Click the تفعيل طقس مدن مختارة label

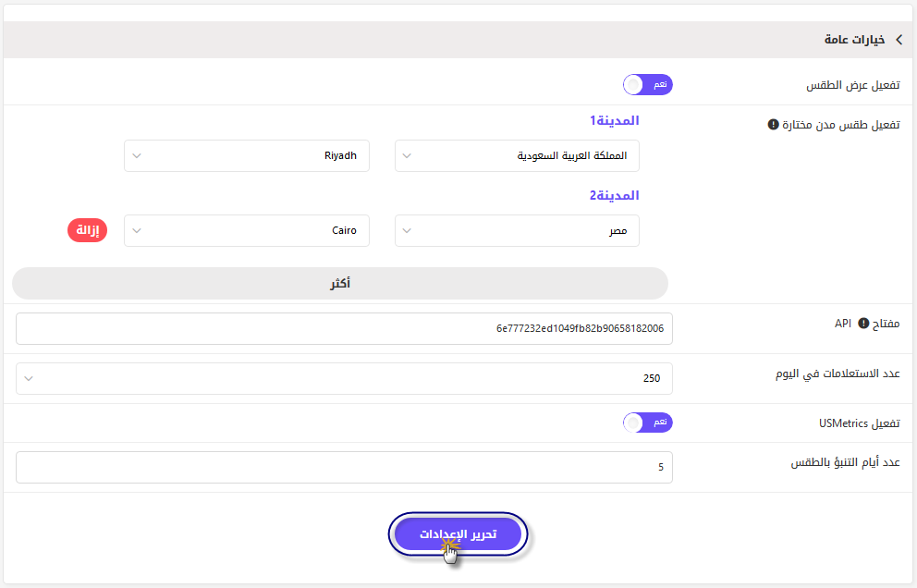[x=841, y=125]
